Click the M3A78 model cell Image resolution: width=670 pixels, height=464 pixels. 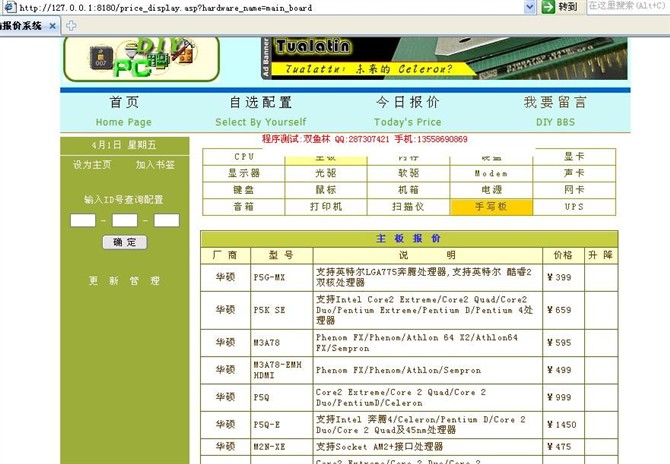pyautogui.click(x=282, y=343)
